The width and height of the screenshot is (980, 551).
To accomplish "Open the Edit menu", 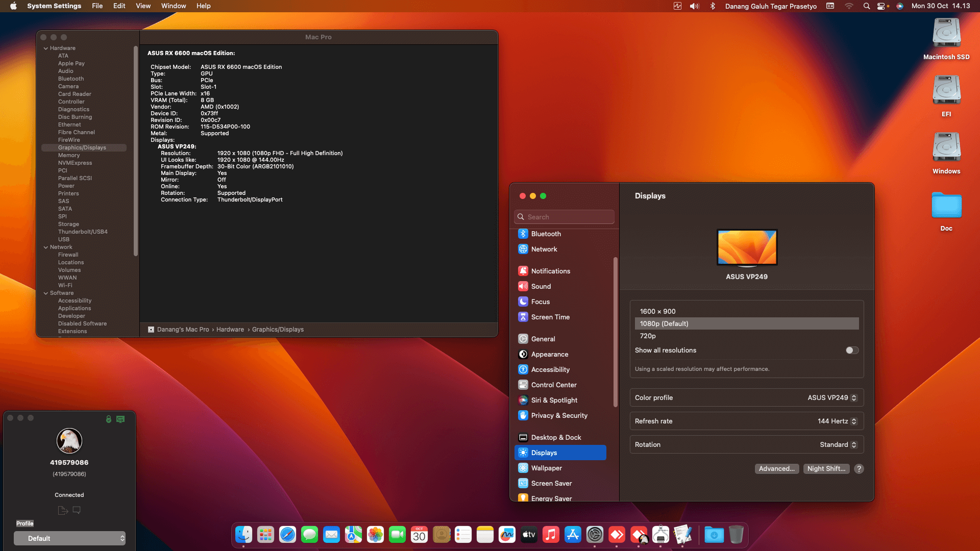I will coord(119,6).
